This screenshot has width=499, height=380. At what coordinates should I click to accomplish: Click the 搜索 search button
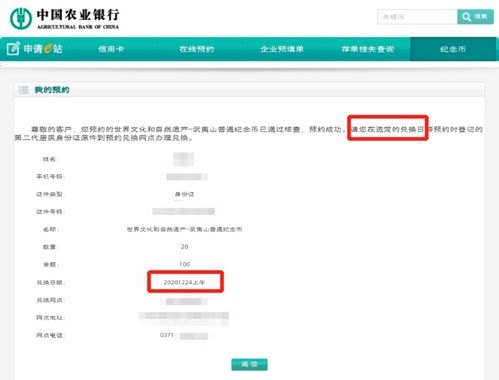475,17
